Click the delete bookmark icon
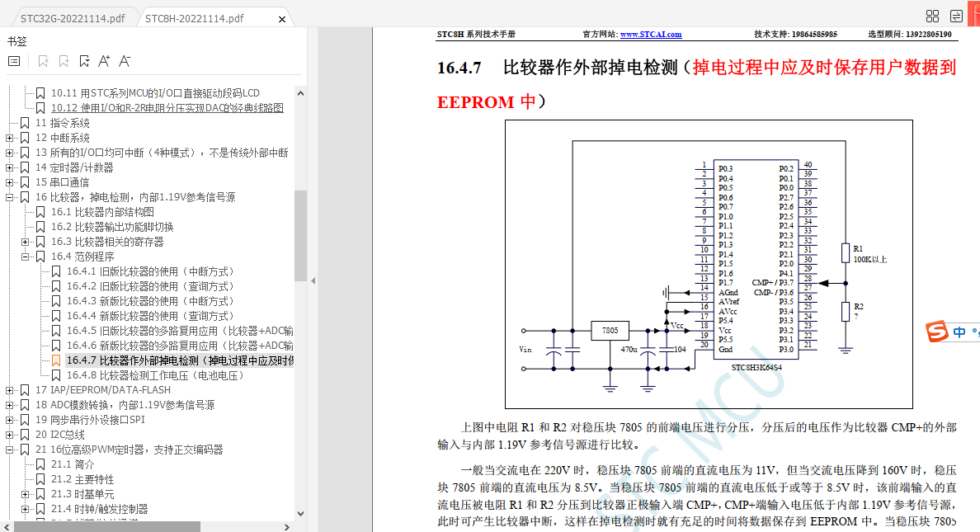This screenshot has height=532, width=980. [x=43, y=61]
